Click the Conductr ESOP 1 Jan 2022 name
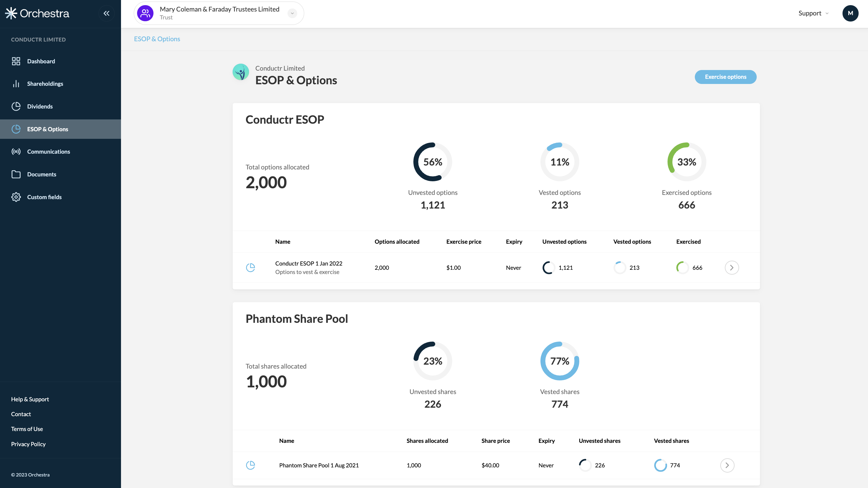The width and height of the screenshot is (868, 488). click(309, 263)
